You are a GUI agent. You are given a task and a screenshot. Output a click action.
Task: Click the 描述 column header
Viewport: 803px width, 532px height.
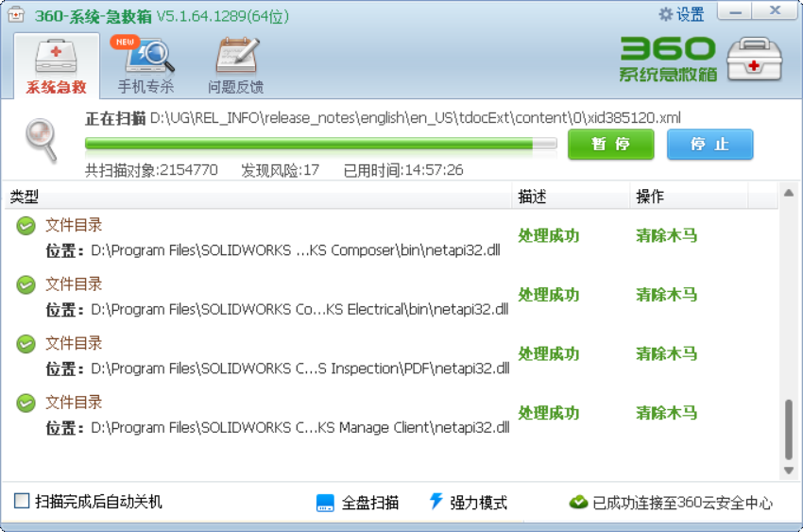click(571, 197)
